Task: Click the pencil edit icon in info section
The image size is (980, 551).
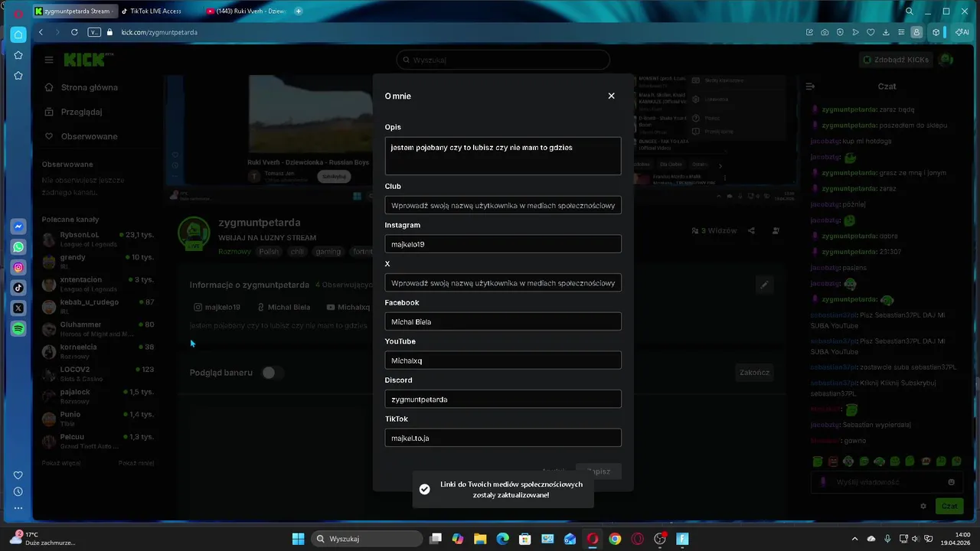Action: [763, 285]
